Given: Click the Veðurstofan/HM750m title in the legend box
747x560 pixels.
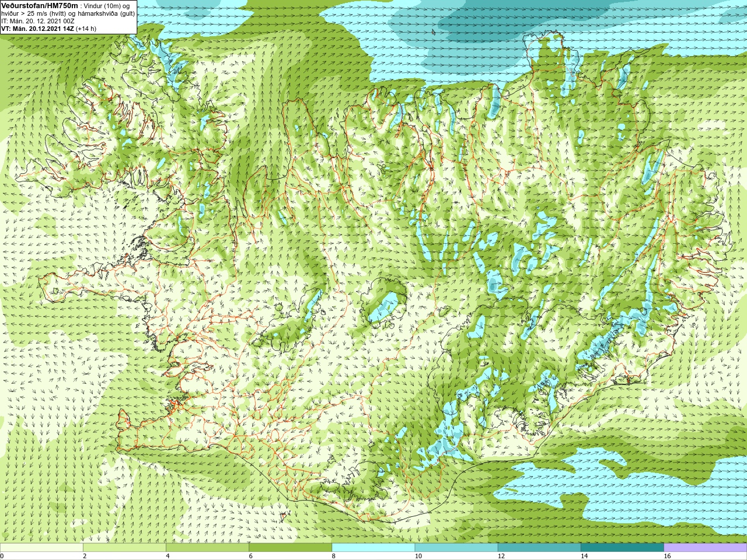Looking at the screenshot, I should [x=40, y=5].
